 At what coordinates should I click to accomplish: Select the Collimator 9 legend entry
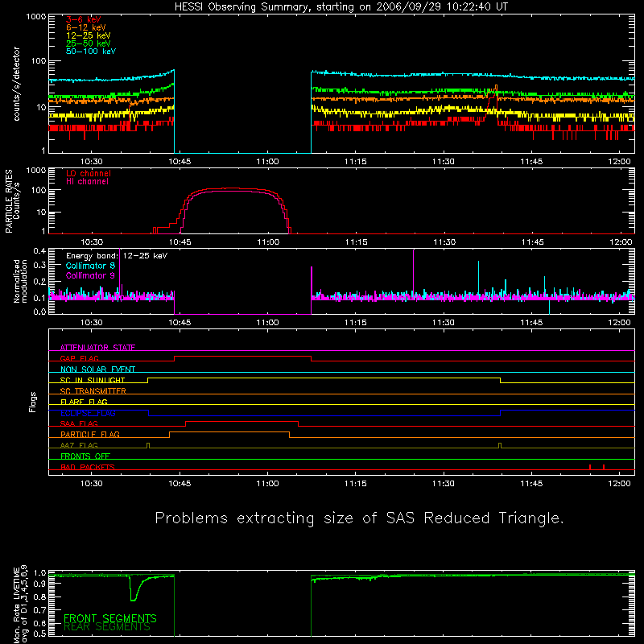90,275
